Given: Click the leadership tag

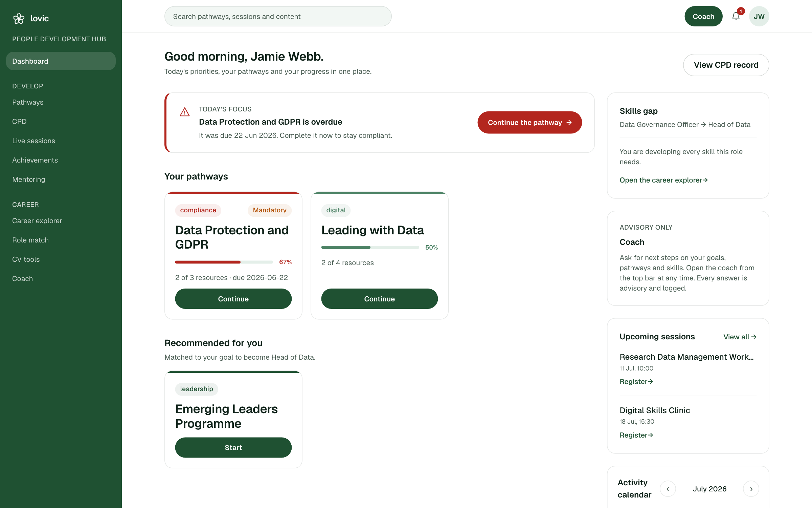Looking at the screenshot, I should point(197,389).
